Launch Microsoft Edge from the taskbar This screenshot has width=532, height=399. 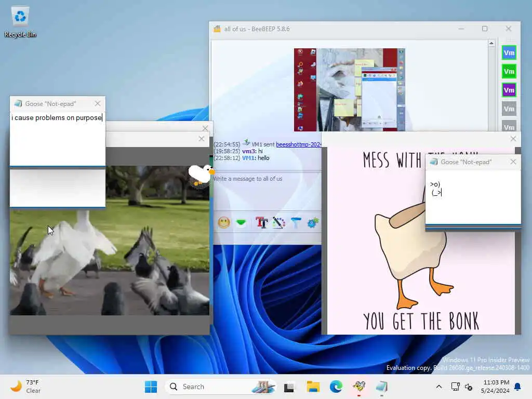coord(336,387)
